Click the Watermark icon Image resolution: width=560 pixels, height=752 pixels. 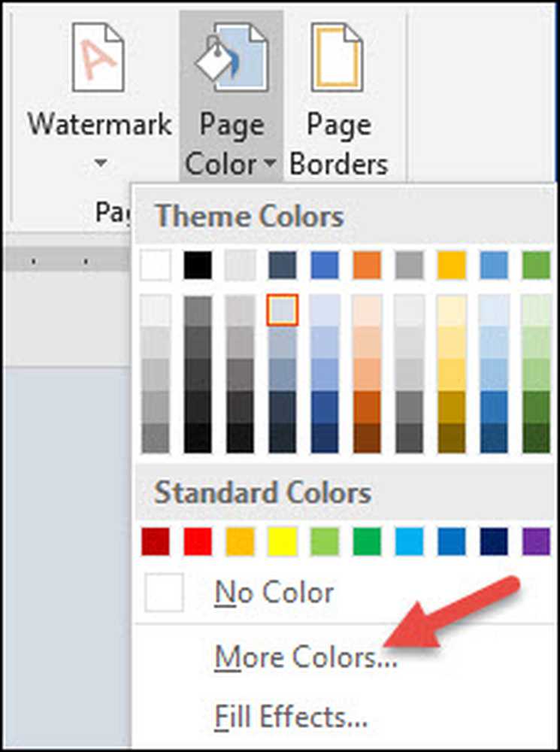98,56
